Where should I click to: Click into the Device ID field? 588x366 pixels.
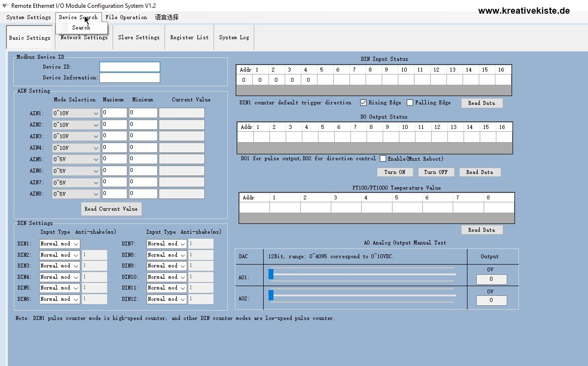click(130, 67)
